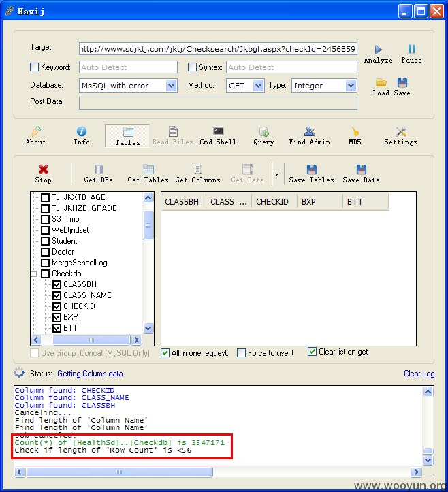
Task: Uncheck All in one request checkbox
Action: (165, 353)
